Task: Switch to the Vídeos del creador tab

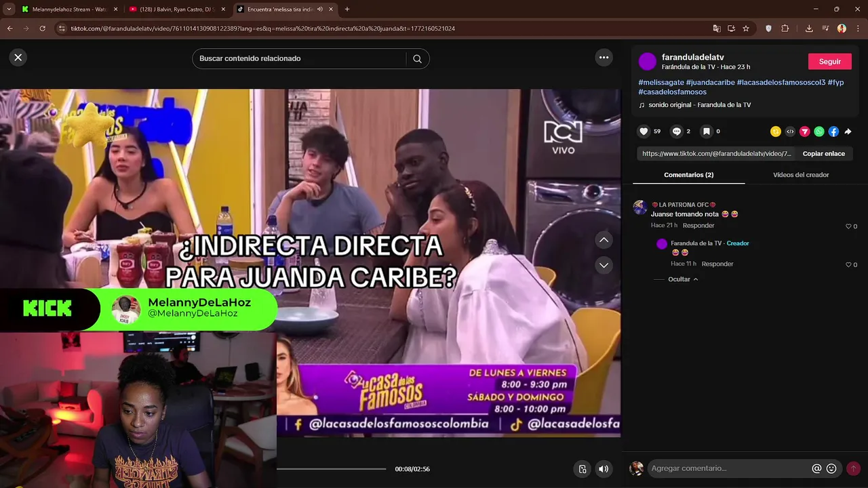Action: 801,175
